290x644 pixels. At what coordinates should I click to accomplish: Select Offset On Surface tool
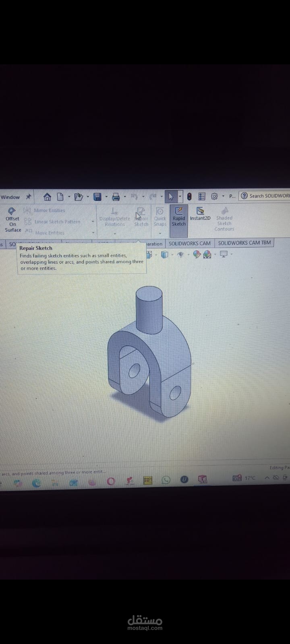12,219
